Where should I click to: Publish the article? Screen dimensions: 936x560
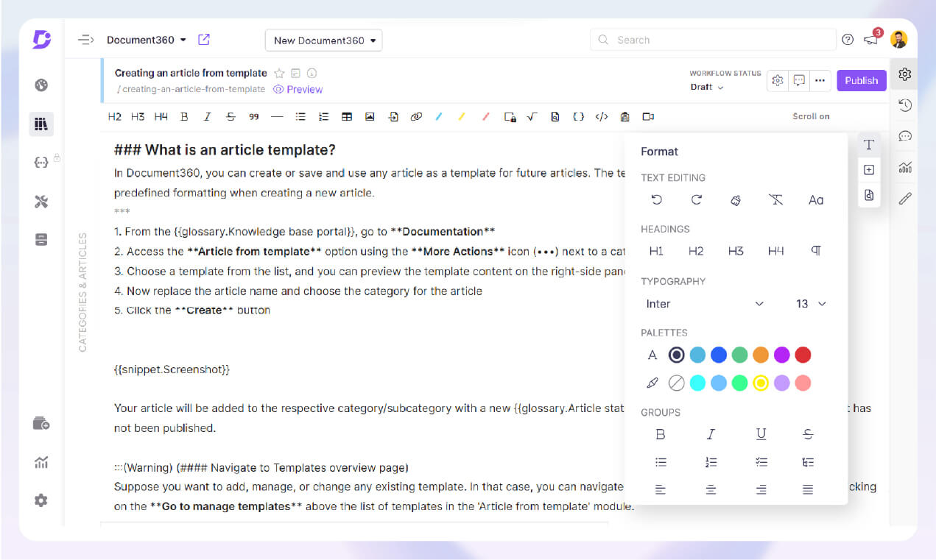(x=861, y=80)
